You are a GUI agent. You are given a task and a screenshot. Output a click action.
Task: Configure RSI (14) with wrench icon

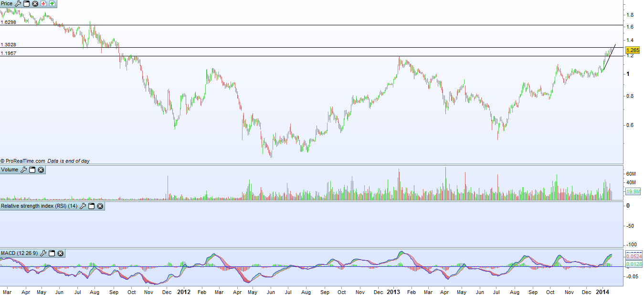pyautogui.click(x=83, y=206)
